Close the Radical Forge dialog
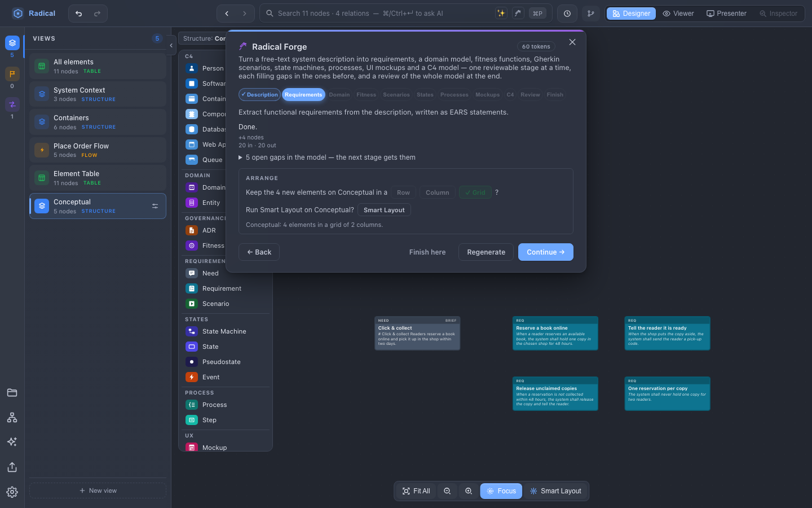The height and width of the screenshot is (508, 812). (572, 42)
